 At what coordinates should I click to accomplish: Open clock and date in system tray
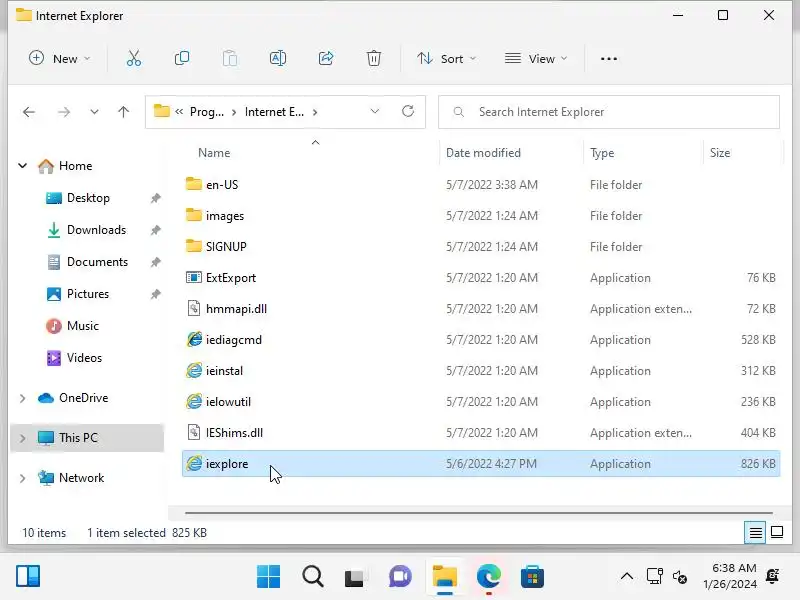[730, 576]
